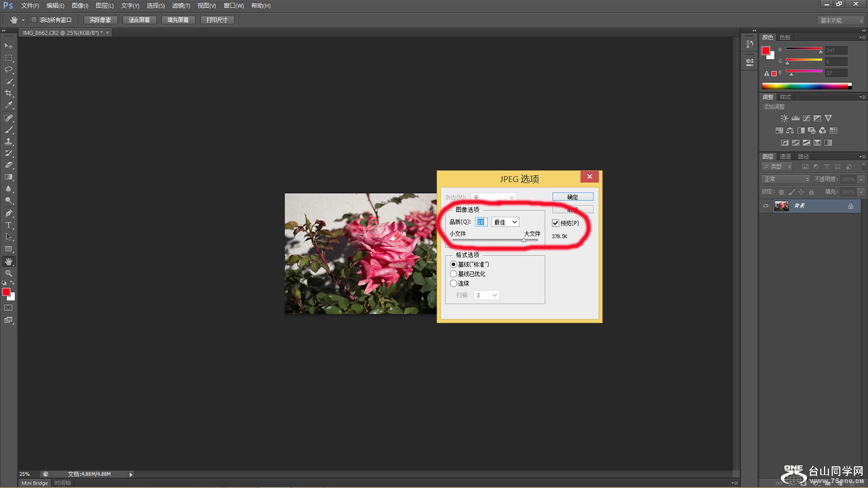Toggle the 预览(P) preview checkbox

pyautogui.click(x=556, y=223)
